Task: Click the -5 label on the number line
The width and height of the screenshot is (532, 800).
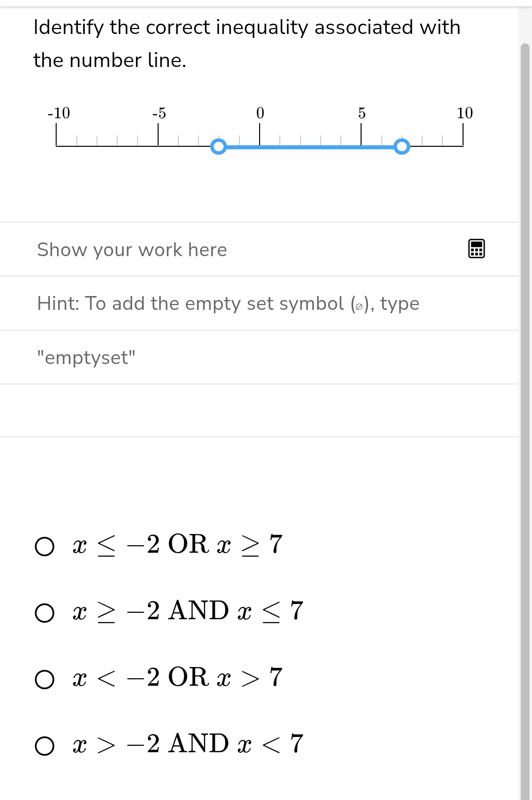Action: pos(159,113)
